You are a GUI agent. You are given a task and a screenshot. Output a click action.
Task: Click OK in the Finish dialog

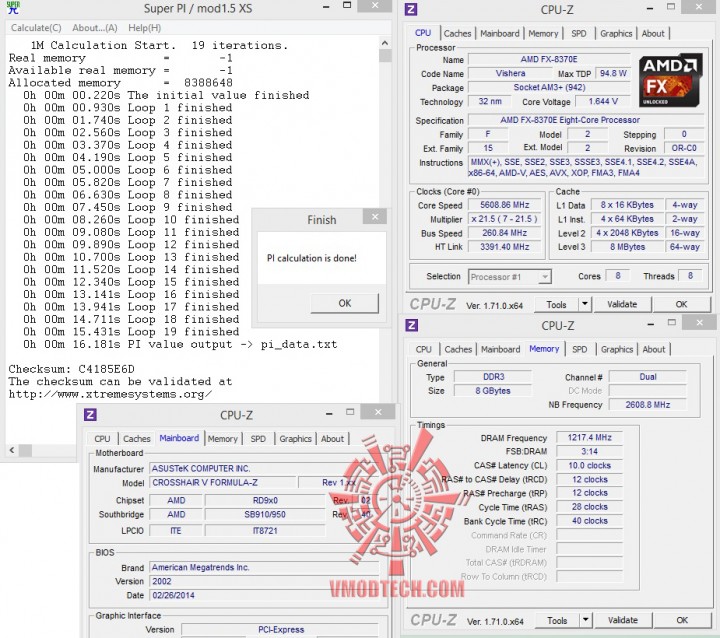344,303
